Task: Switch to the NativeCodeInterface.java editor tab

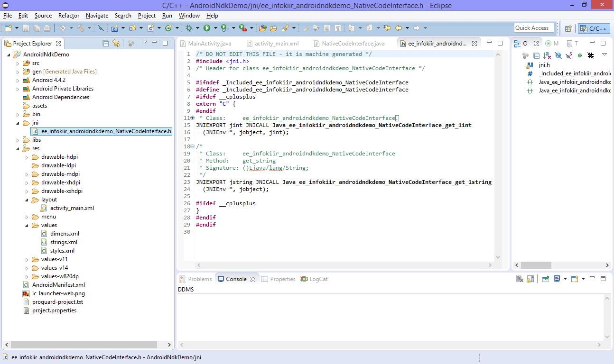Action: tap(353, 44)
